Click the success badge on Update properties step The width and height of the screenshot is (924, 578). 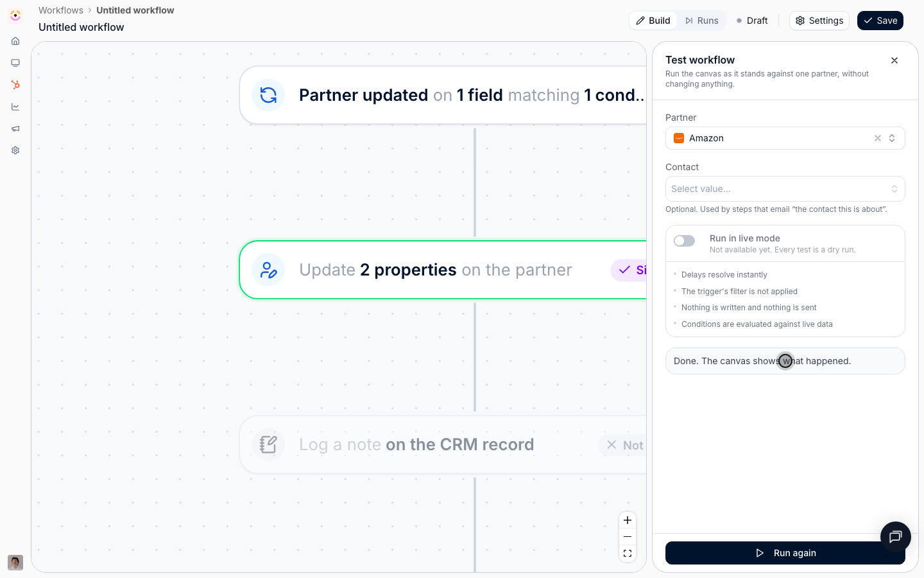[x=629, y=270]
